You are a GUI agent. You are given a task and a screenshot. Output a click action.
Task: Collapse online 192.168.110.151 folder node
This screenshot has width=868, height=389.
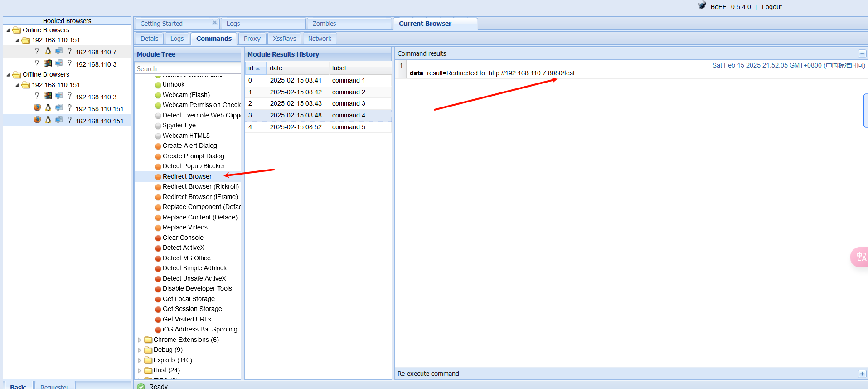(17, 40)
